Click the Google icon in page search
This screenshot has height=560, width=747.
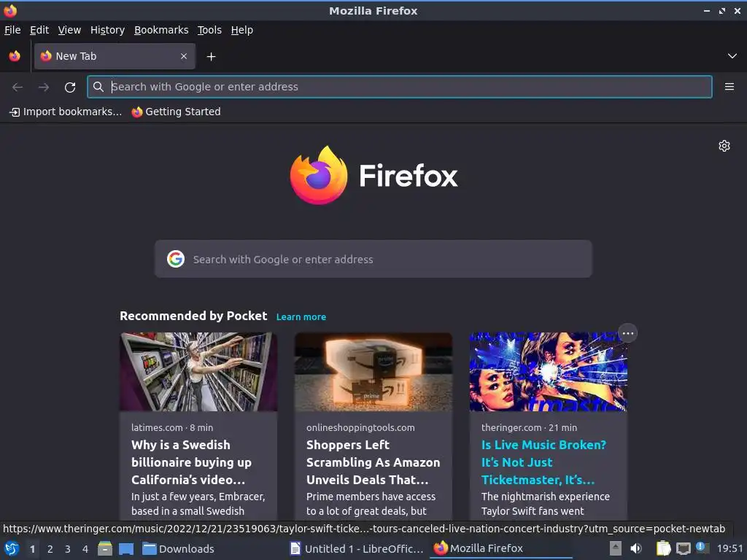176,259
